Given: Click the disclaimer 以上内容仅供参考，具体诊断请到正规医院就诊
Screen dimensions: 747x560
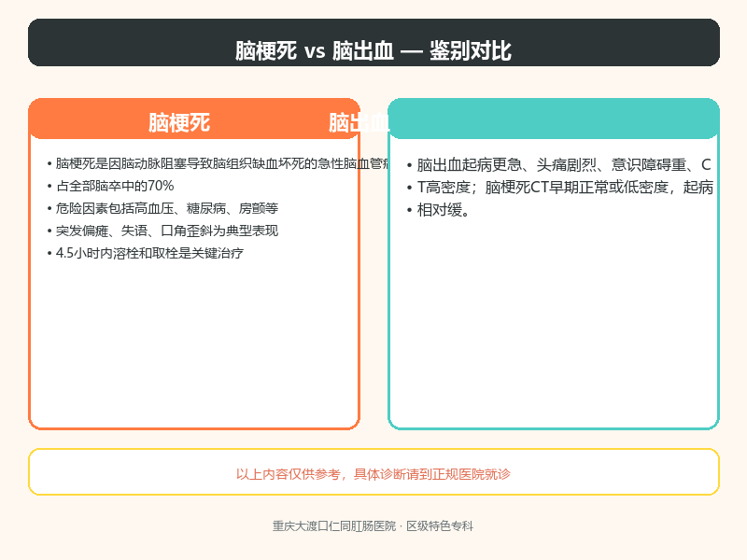Looking at the screenshot, I should [373, 474].
